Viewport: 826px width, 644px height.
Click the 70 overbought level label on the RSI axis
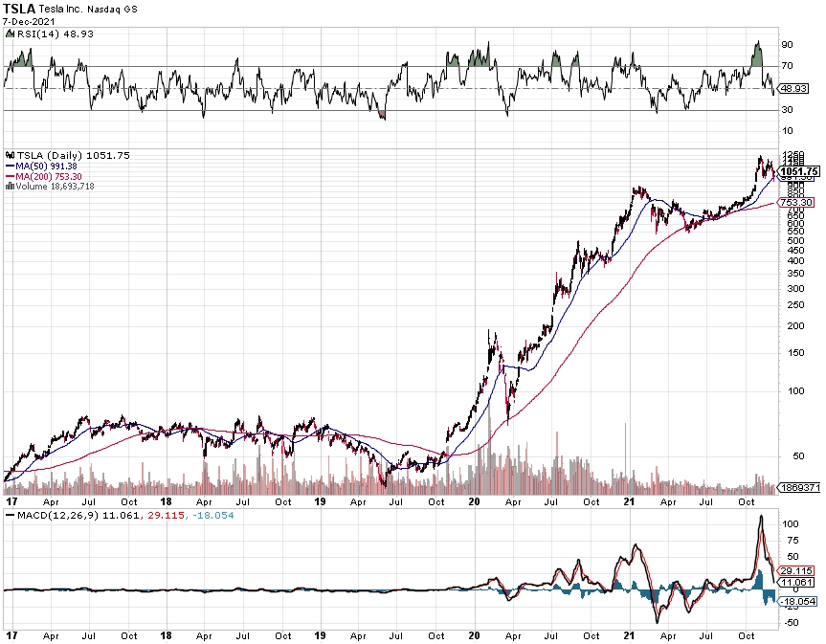[787, 66]
